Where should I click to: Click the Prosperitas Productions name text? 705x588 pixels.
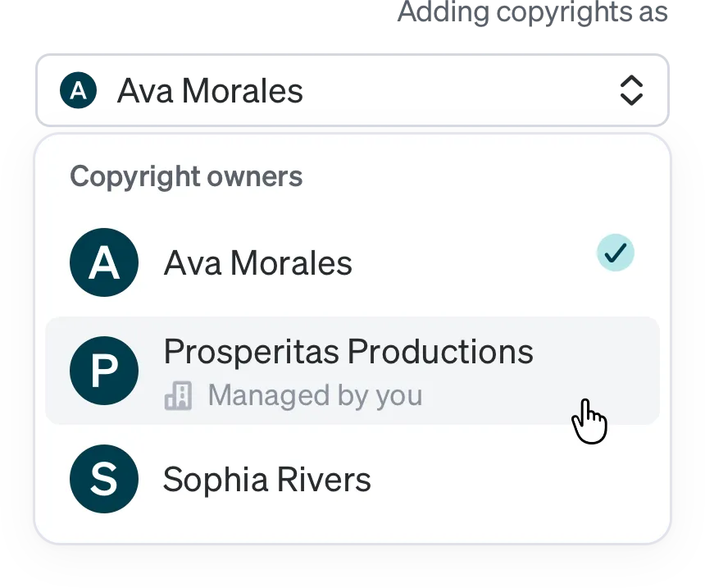[348, 351]
